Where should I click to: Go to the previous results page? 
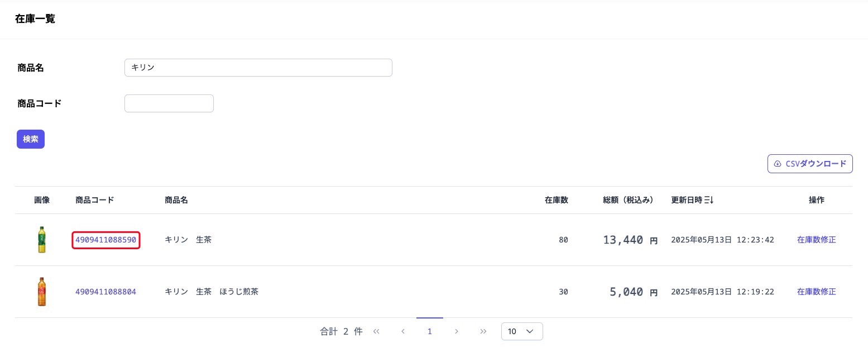click(x=403, y=331)
